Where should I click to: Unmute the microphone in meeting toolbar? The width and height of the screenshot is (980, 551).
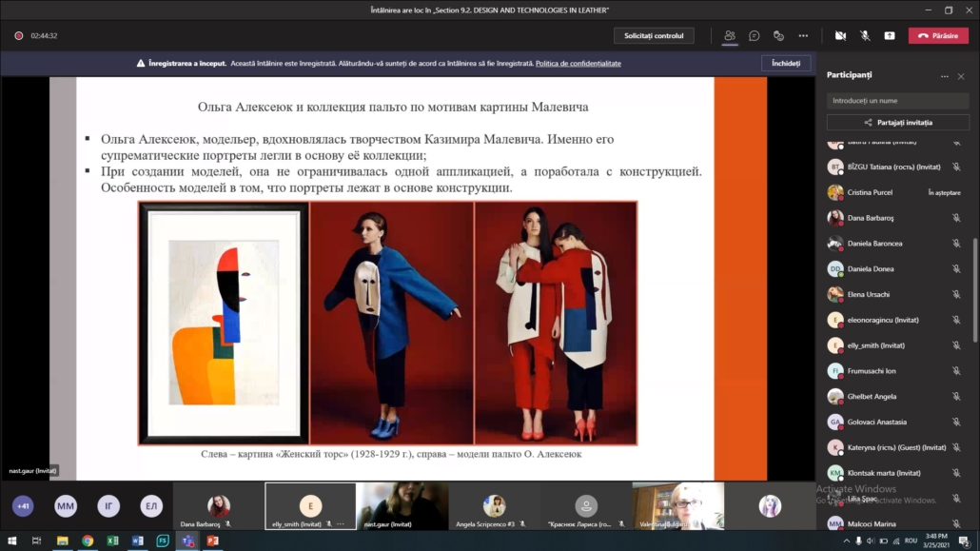pyautogui.click(x=865, y=35)
